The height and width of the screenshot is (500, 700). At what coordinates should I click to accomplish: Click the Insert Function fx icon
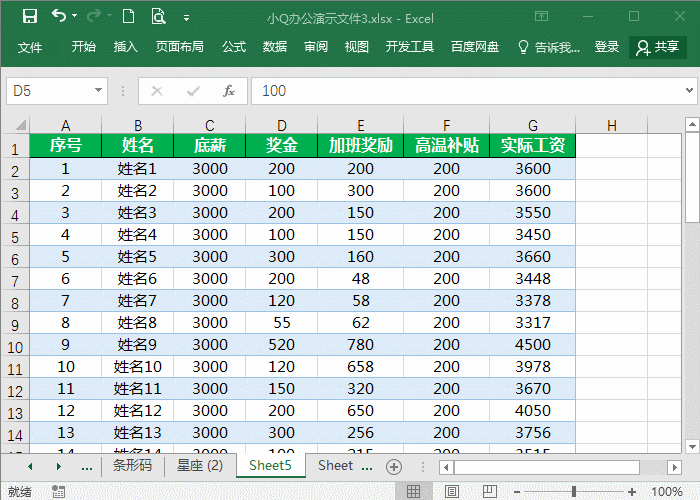[229, 92]
